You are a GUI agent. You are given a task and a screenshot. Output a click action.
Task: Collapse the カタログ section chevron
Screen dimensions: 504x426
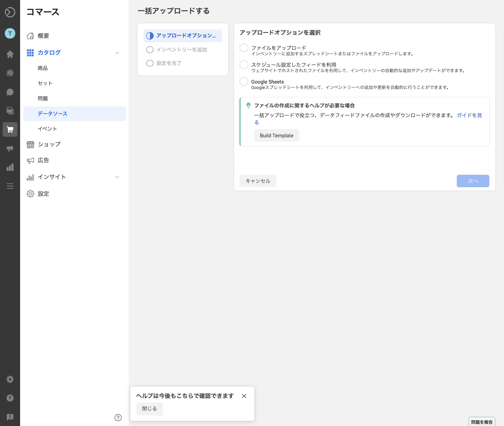pyautogui.click(x=117, y=53)
